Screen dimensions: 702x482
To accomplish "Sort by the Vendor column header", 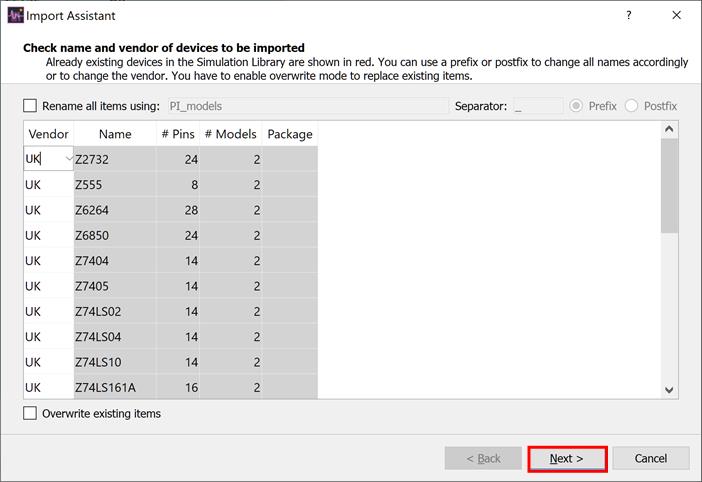I will [x=48, y=134].
